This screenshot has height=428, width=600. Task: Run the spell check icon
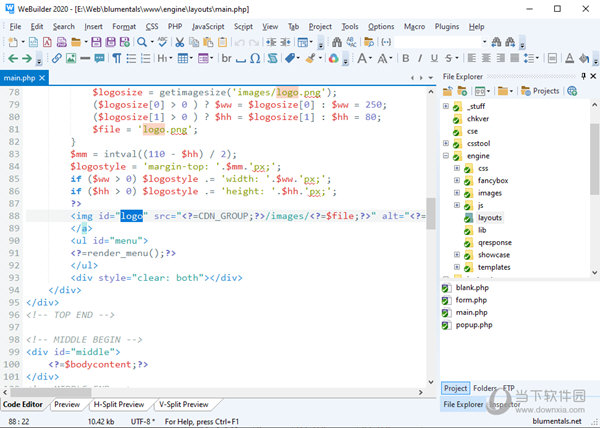click(162, 42)
